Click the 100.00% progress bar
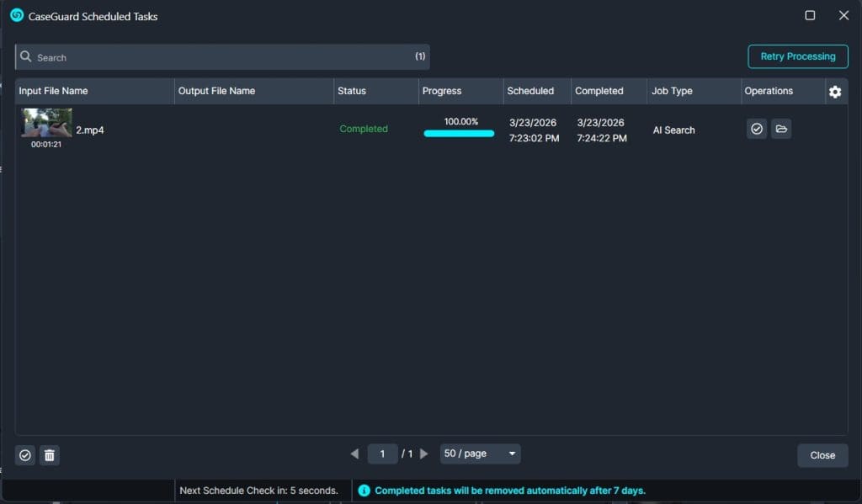This screenshot has width=862, height=504. 459,133
